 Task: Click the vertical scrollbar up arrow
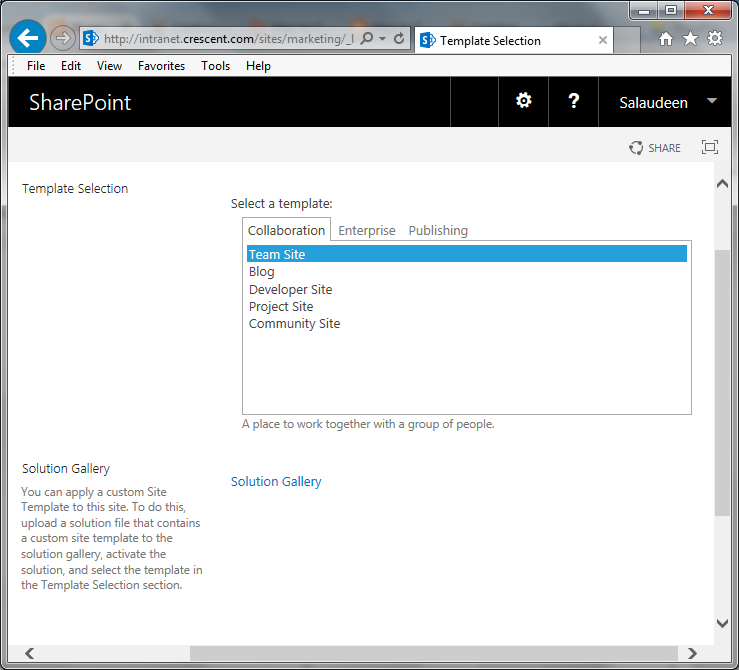tap(722, 184)
